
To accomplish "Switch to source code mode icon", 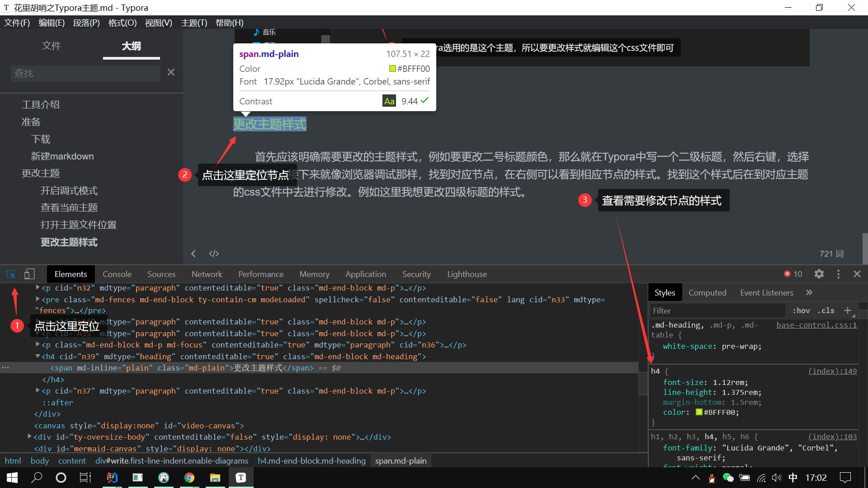I will [214, 253].
